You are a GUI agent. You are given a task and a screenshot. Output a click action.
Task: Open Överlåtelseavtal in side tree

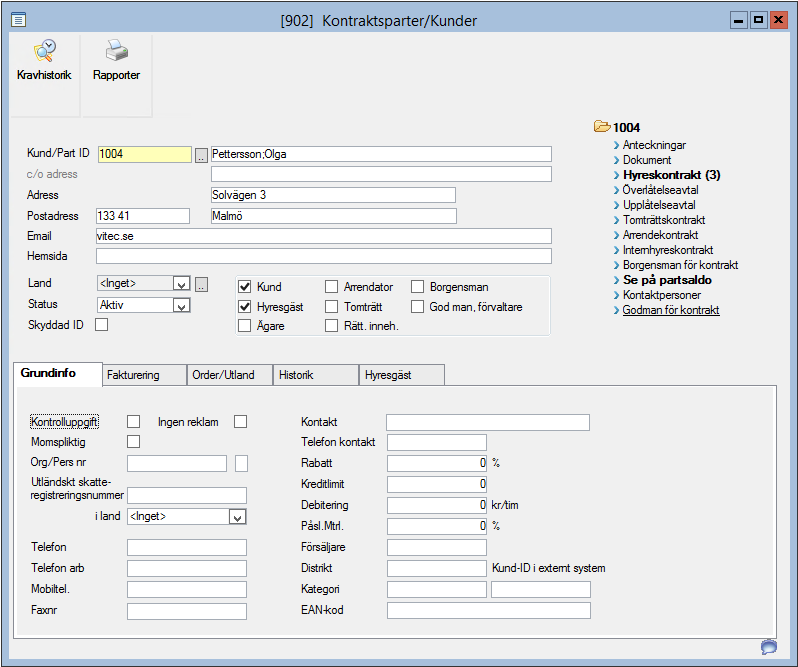coord(660,190)
